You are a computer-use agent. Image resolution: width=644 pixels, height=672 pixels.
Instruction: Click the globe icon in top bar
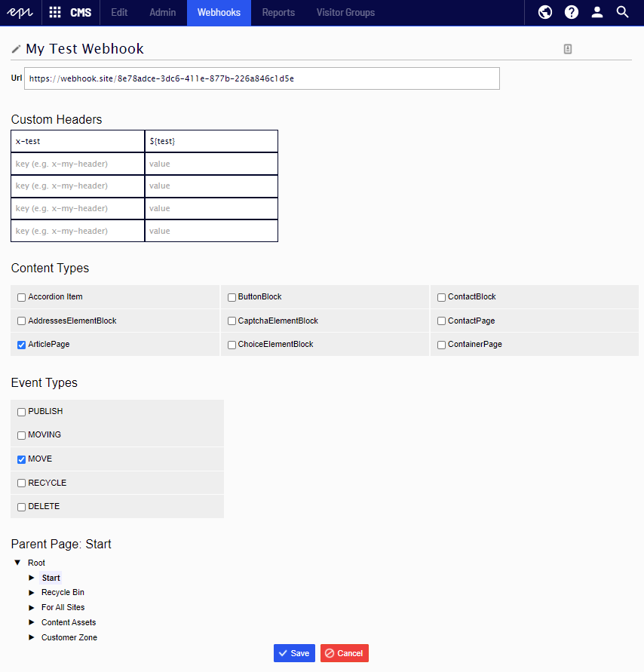545,13
